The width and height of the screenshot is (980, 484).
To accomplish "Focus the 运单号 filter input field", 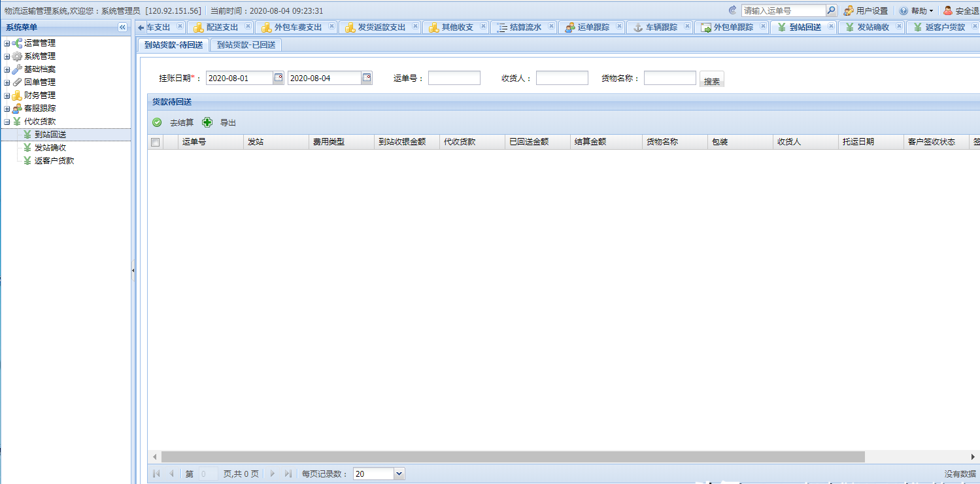I will (x=454, y=78).
